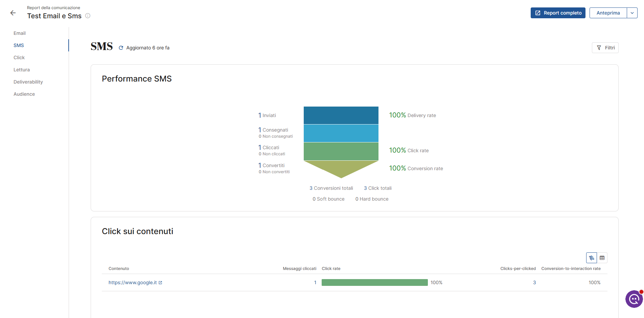Open the chat support bubble icon

click(x=634, y=299)
